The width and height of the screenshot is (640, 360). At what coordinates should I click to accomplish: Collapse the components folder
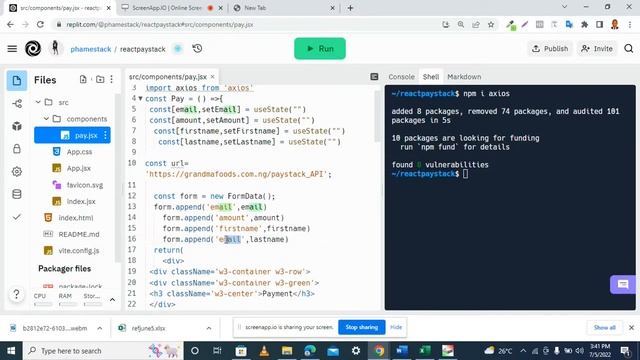46,119
